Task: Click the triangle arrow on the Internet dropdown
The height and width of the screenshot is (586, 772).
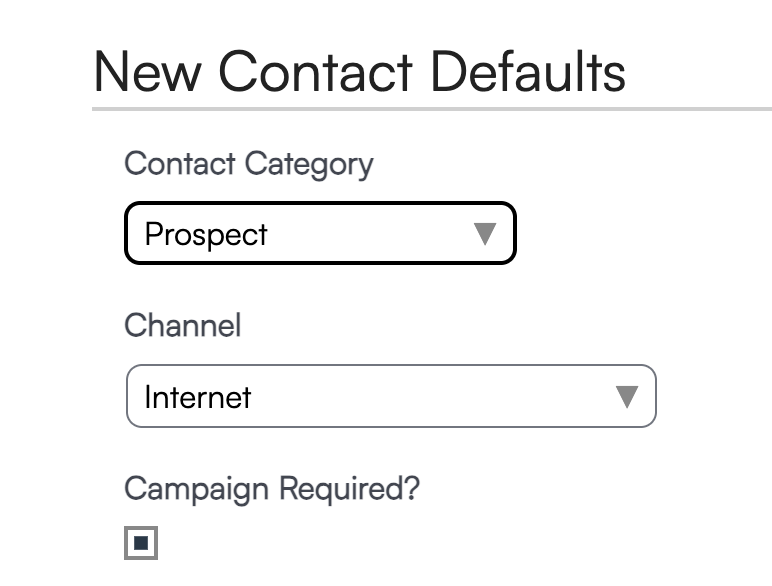Action: tap(627, 397)
